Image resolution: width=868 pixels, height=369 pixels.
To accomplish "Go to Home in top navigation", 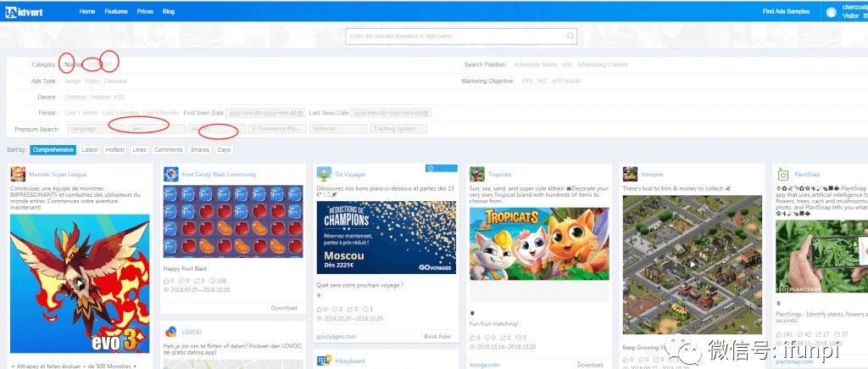I will 87,12.
